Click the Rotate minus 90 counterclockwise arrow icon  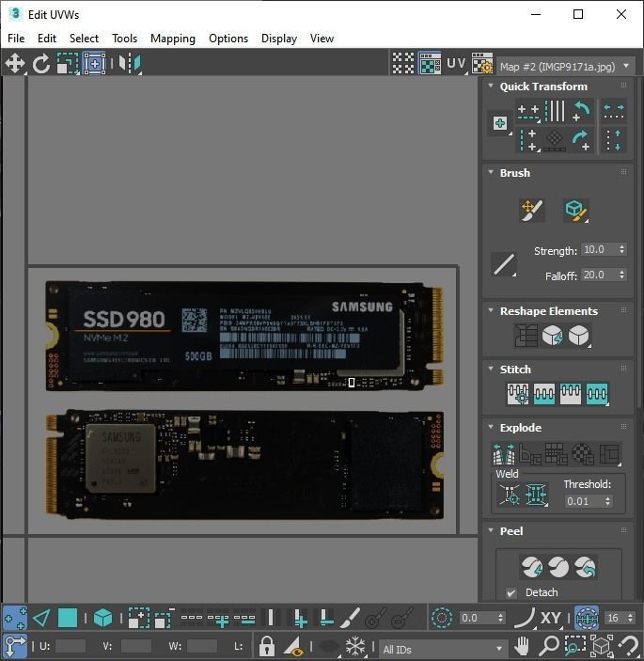(582, 111)
